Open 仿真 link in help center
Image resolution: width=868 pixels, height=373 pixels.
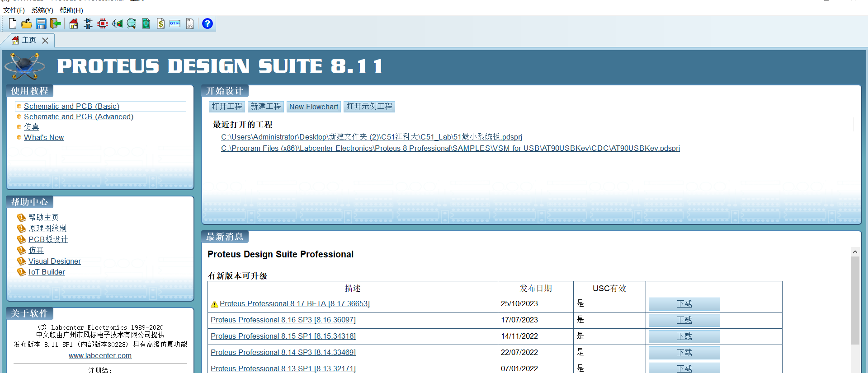[36, 250]
